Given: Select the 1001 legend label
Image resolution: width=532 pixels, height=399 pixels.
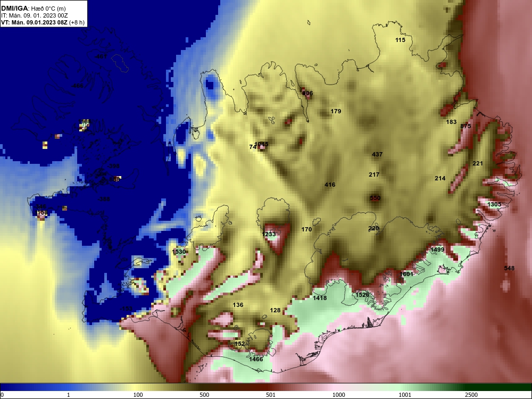Looking at the screenshot, I should [x=405, y=395].
